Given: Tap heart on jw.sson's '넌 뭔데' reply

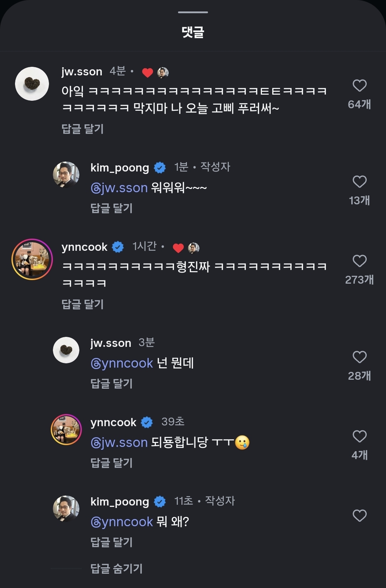Looking at the screenshot, I should (359, 357).
